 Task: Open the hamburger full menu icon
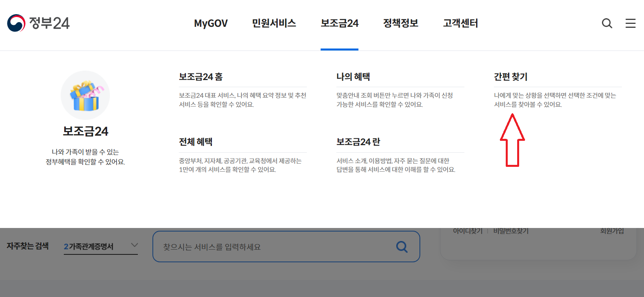(x=631, y=23)
